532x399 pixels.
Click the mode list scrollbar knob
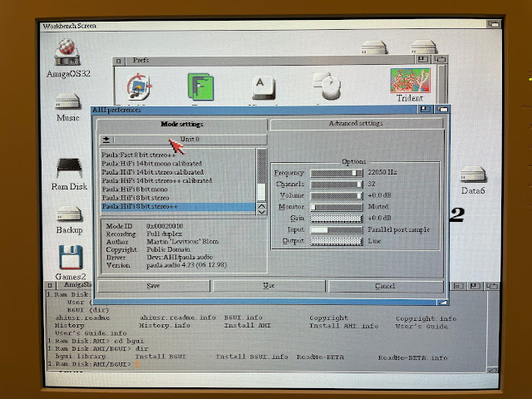click(x=261, y=192)
